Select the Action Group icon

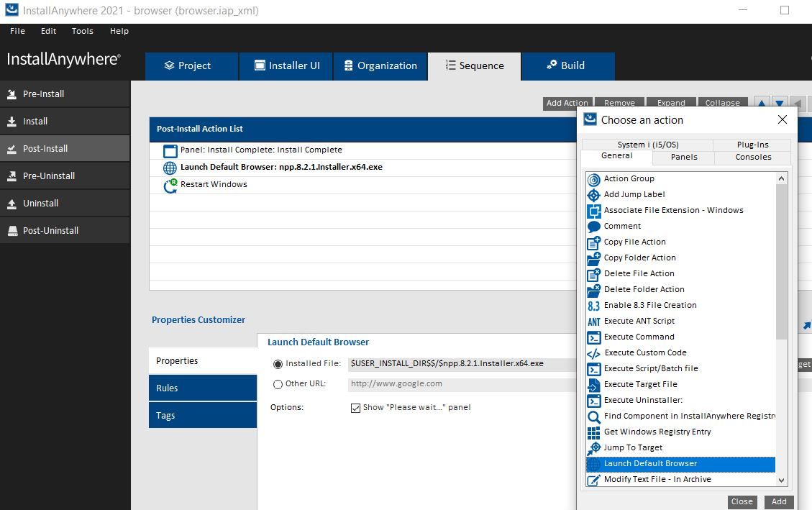(593, 179)
